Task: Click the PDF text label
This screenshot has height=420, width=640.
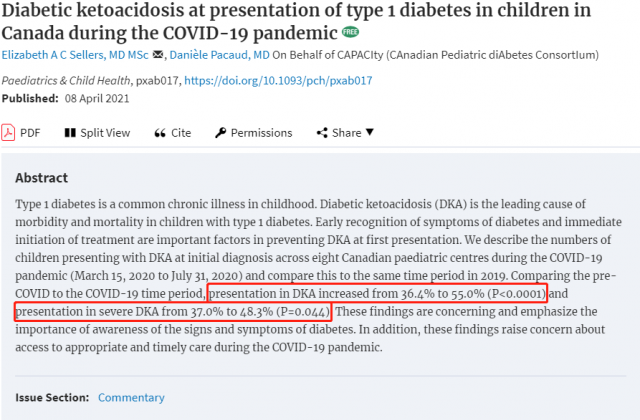Action: pos(30,133)
